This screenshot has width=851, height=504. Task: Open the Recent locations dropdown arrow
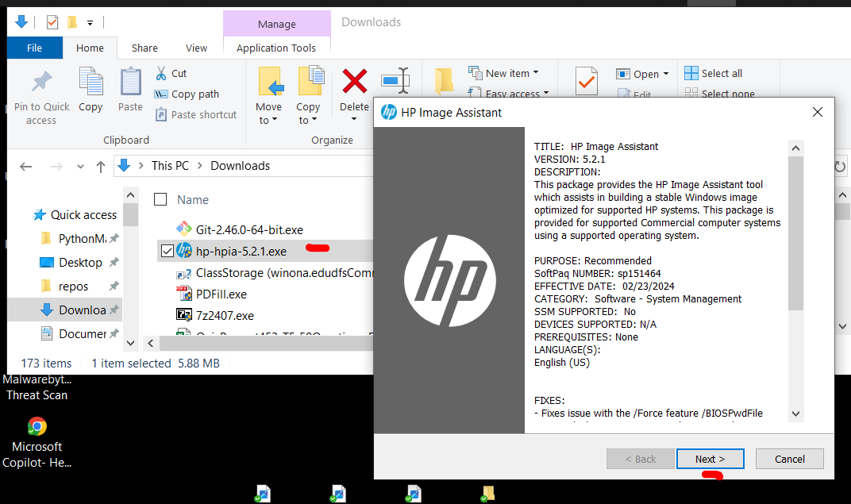tap(80, 167)
